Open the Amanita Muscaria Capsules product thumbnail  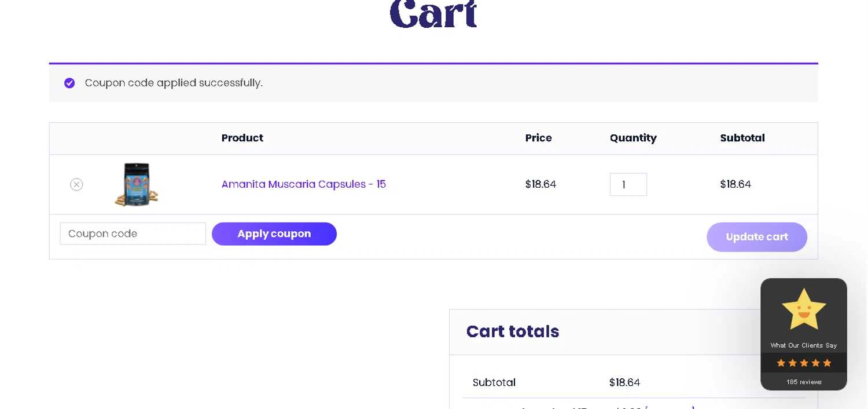pos(137,184)
